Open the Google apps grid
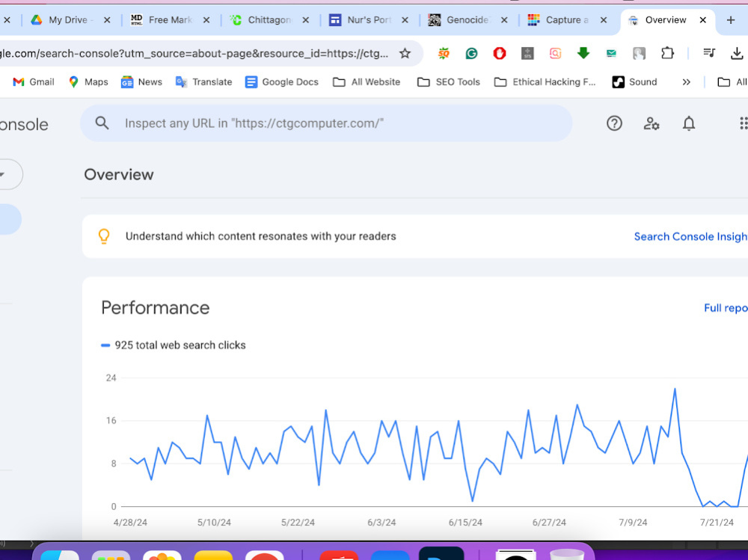Image resolution: width=748 pixels, height=560 pixels. coord(744,123)
